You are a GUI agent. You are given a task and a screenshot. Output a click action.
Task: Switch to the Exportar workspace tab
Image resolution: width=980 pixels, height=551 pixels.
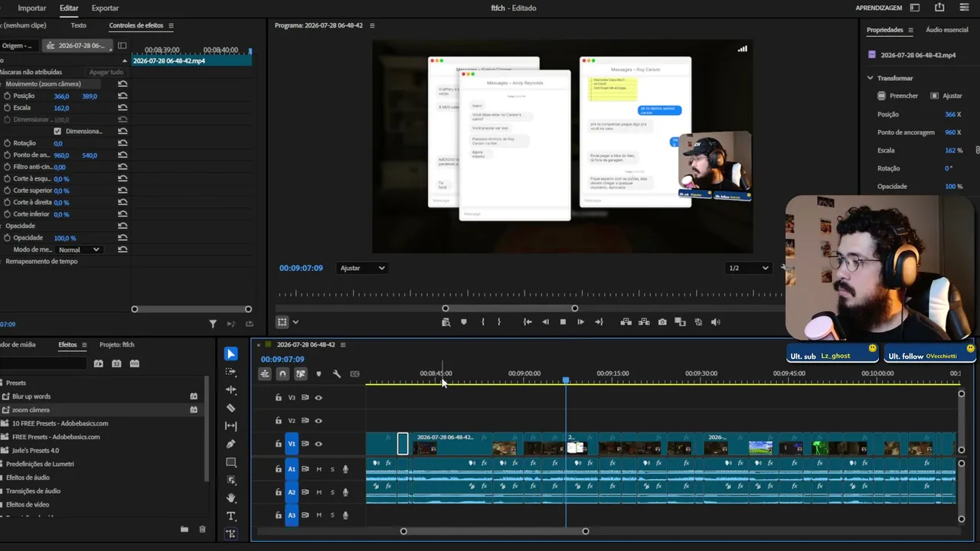105,8
